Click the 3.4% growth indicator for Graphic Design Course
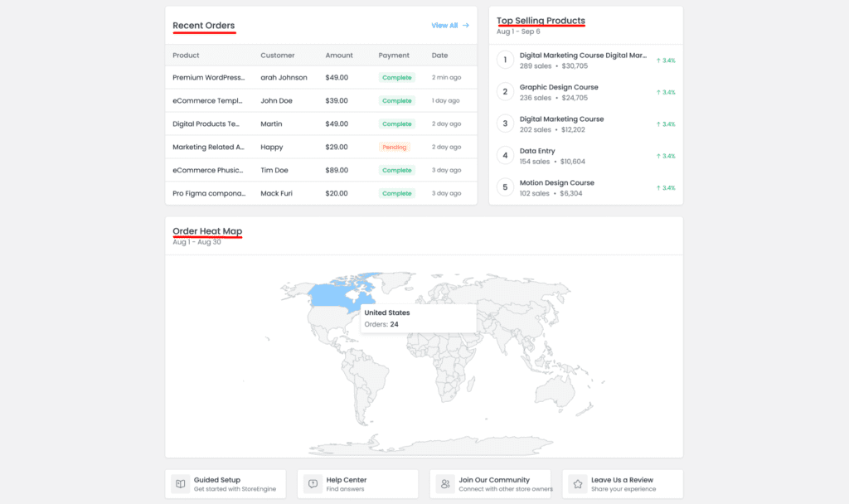 (x=664, y=91)
